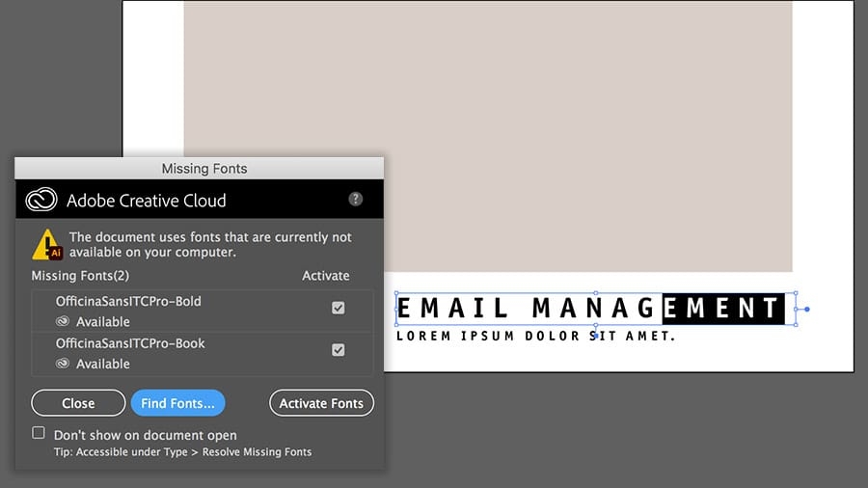Click bottom-center handle of the headline text box

(x=596, y=325)
